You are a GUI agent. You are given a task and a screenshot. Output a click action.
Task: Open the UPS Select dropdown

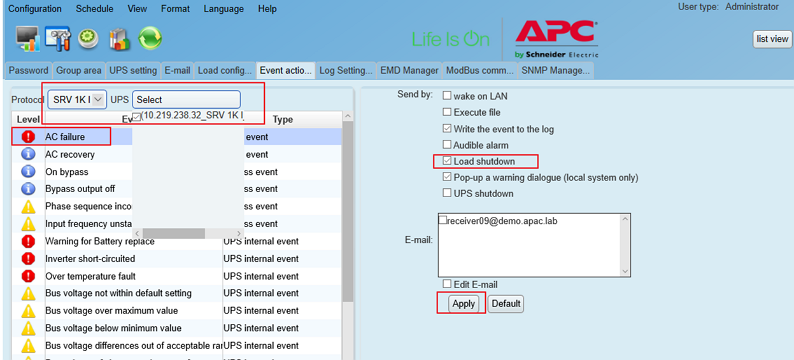click(x=186, y=100)
